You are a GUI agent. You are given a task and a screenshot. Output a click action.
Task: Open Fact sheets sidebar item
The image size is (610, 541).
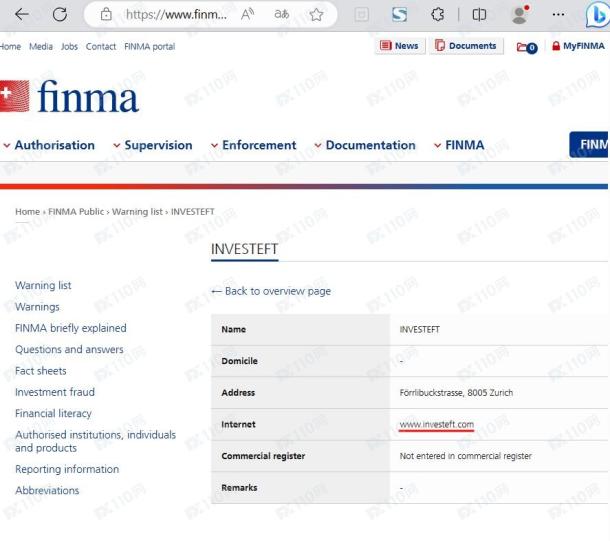(x=40, y=371)
